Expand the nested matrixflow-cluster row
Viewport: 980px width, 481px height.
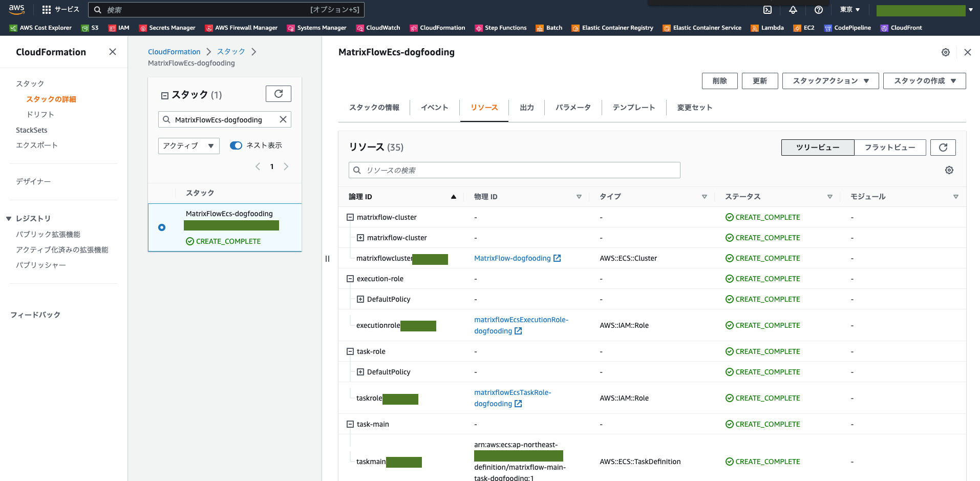click(360, 238)
